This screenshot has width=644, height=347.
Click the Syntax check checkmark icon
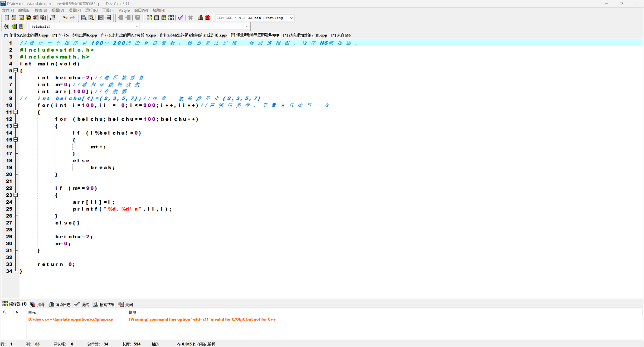pos(181,18)
